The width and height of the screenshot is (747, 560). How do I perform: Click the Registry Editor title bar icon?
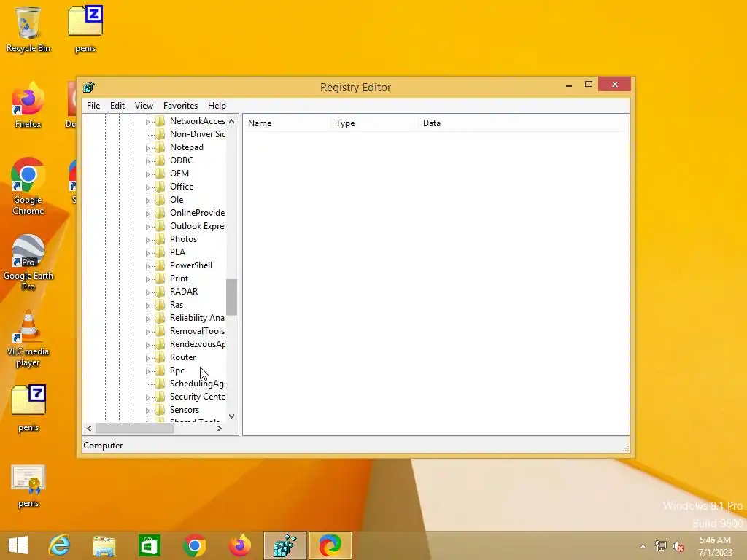tap(88, 87)
